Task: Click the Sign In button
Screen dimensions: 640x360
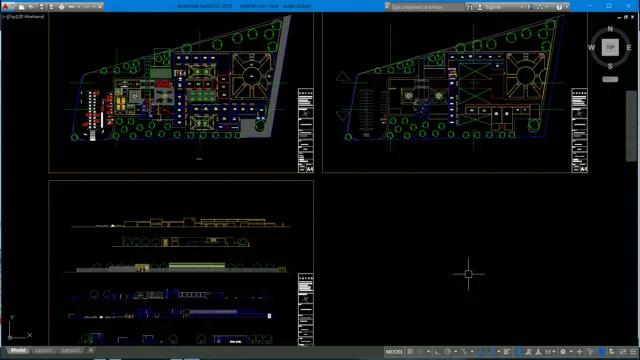Action: point(493,7)
